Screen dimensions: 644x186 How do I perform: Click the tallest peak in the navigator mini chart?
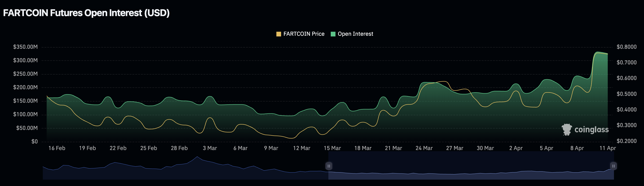click(197, 157)
